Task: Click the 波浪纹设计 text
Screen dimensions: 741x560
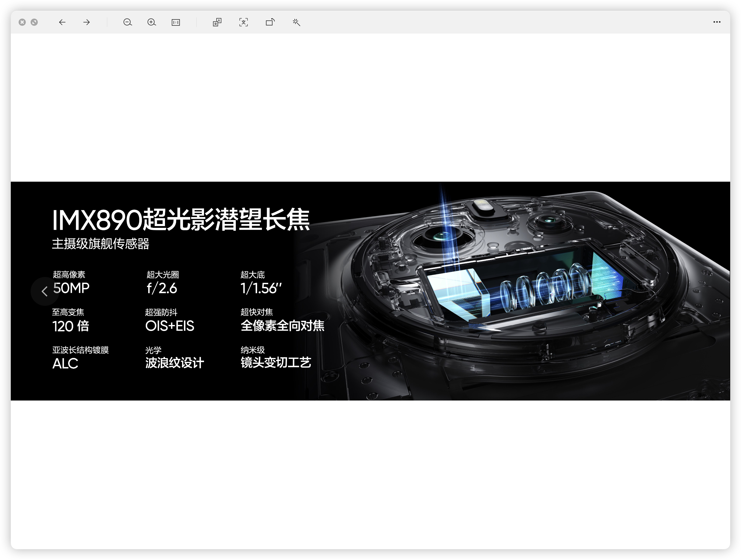Action: [x=175, y=363]
